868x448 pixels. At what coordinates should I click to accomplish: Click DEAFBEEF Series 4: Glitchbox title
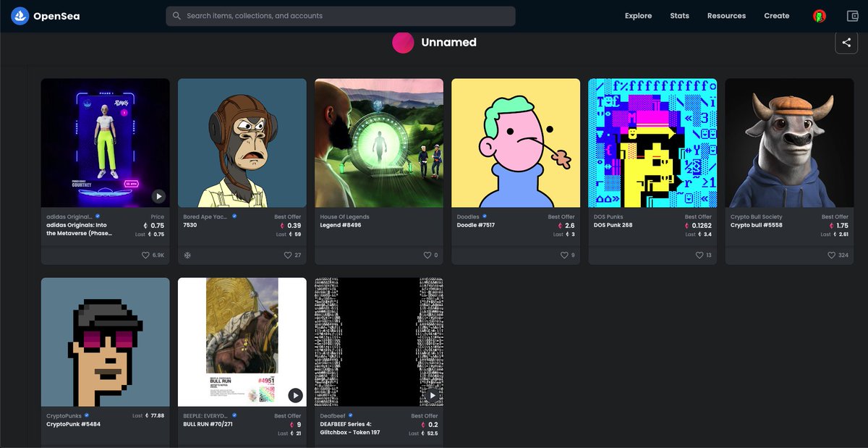pos(350,428)
